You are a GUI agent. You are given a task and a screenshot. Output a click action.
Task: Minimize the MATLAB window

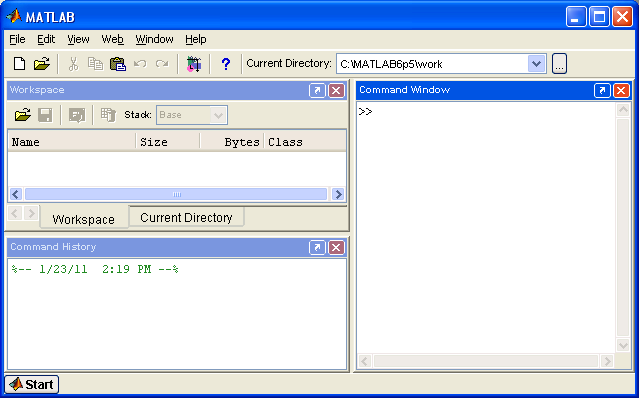pos(575,17)
